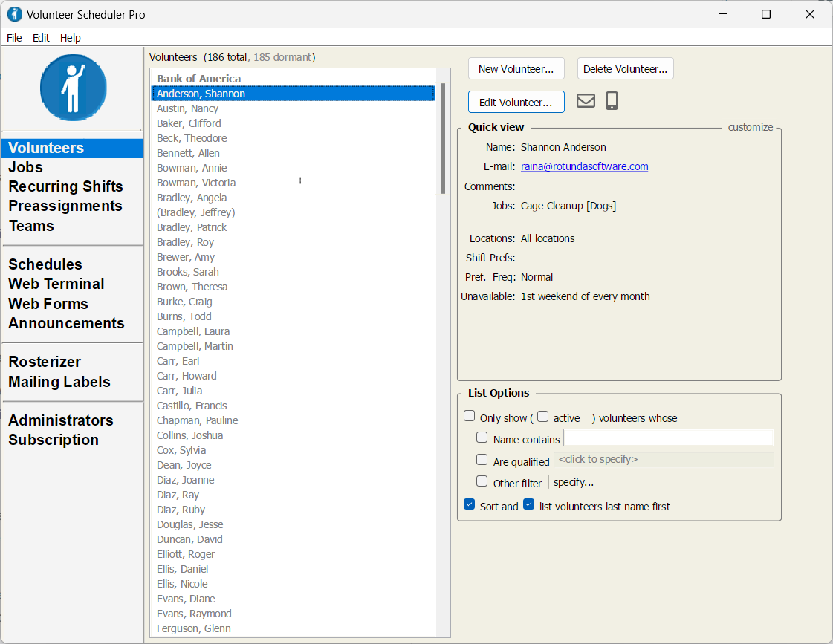Open the File menu
This screenshot has height=644, width=833.
point(14,38)
